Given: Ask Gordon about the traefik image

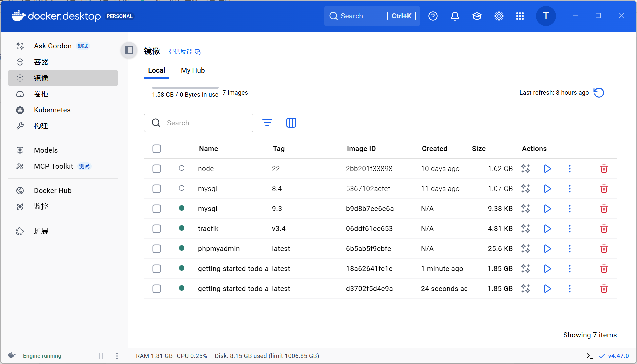Looking at the screenshot, I should 526,229.
